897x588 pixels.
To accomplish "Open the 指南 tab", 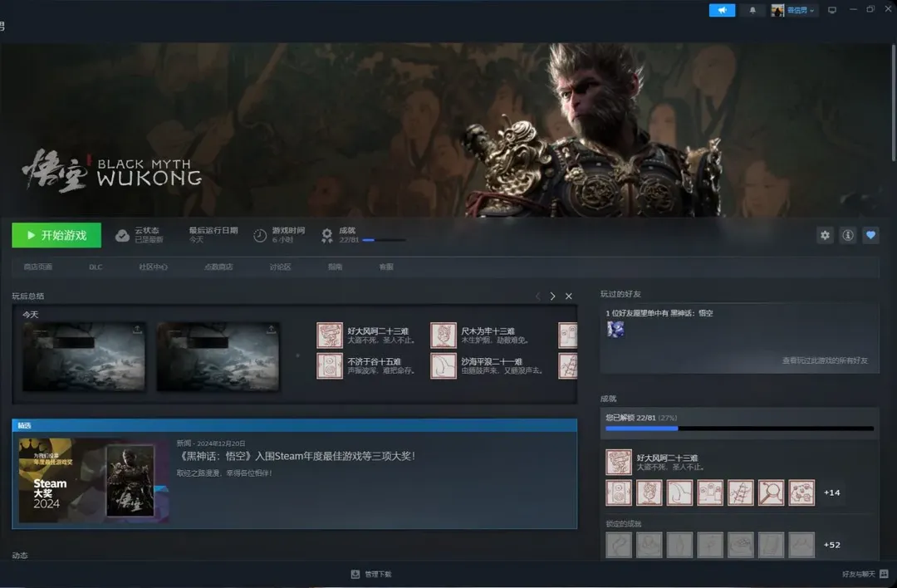I will (336, 267).
